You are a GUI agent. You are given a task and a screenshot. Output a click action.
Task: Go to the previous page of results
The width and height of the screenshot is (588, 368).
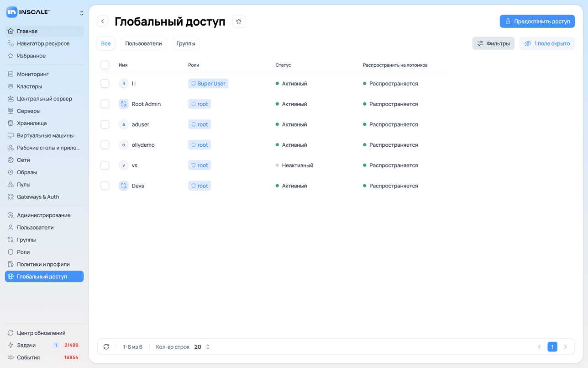click(x=539, y=347)
